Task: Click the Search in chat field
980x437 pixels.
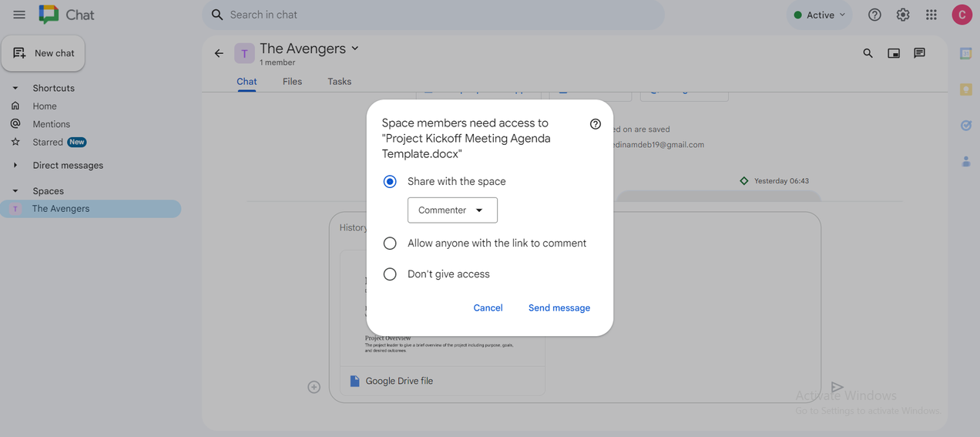Action: 433,15
